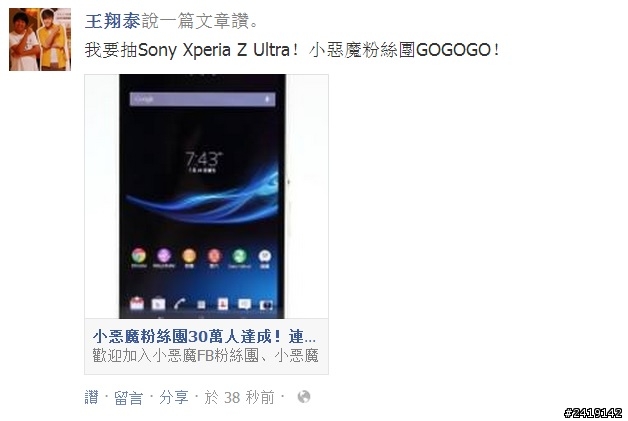Open the 38 秒前 timestamp link
This screenshot has width=628, height=421.
click(240, 397)
